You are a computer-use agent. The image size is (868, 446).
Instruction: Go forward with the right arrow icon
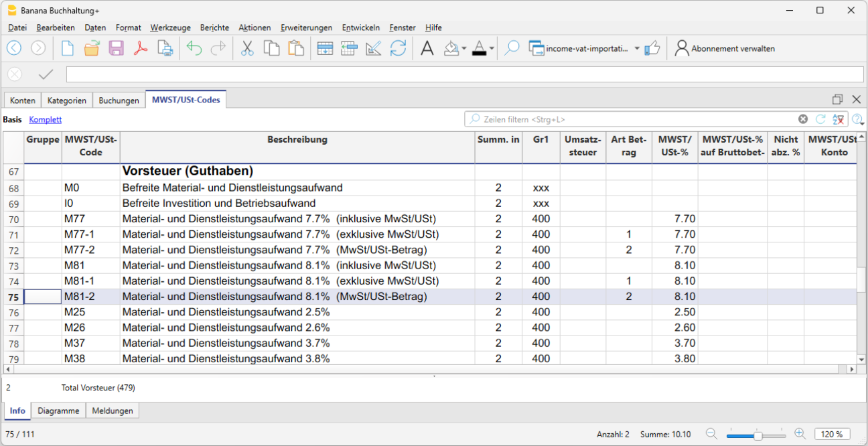pos(38,48)
